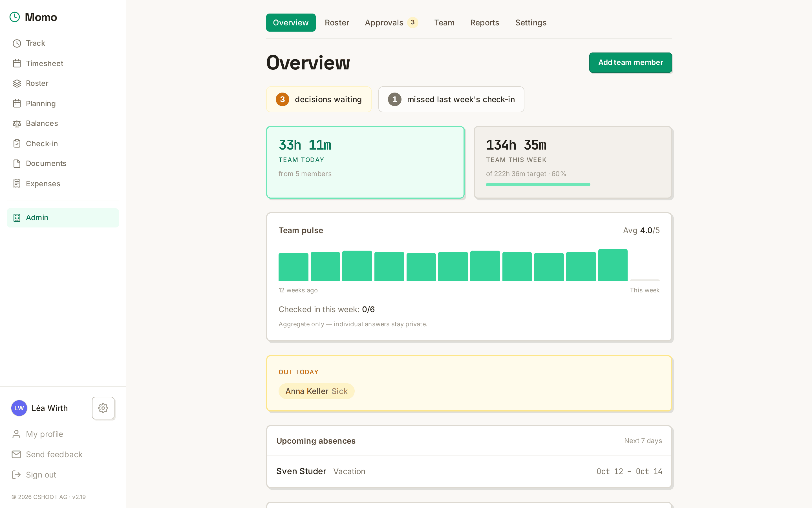The image size is (812, 508).
Task: Open Expenses via its receipt icon
Action: tap(17, 183)
